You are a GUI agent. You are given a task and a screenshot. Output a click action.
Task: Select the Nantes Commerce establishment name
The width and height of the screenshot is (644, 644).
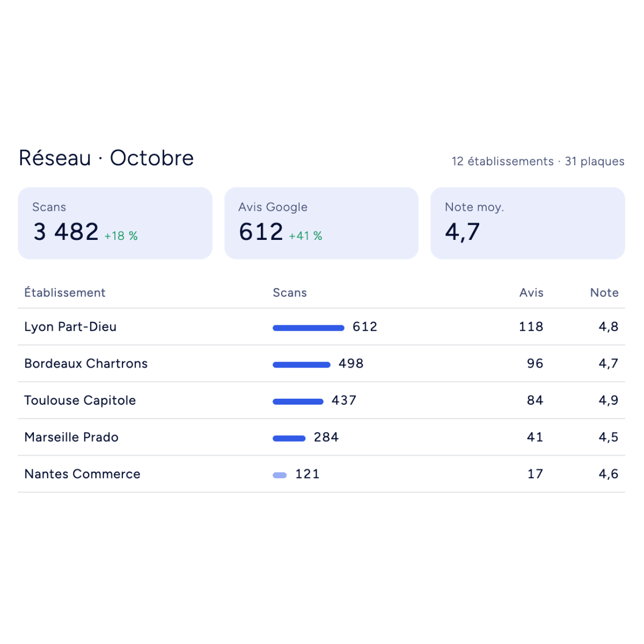(83, 474)
